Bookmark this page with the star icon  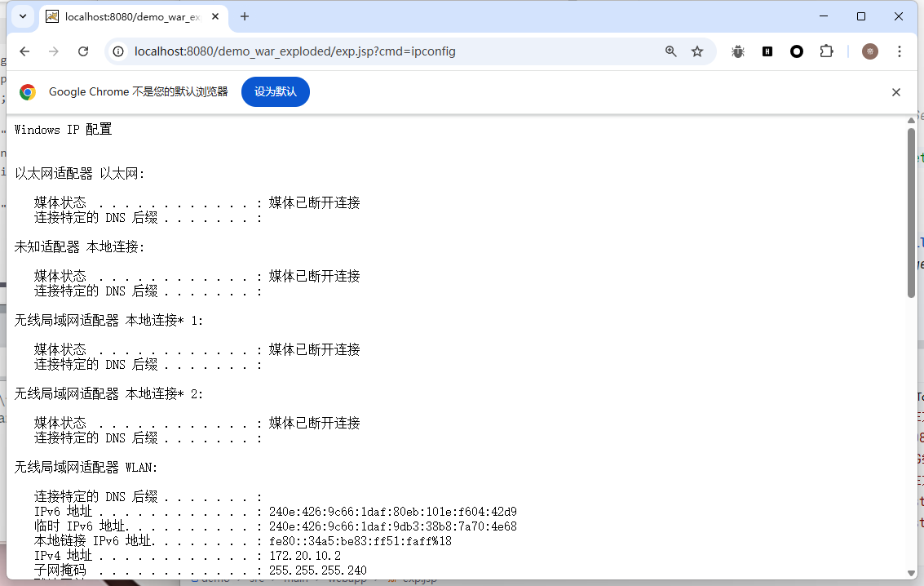(697, 51)
